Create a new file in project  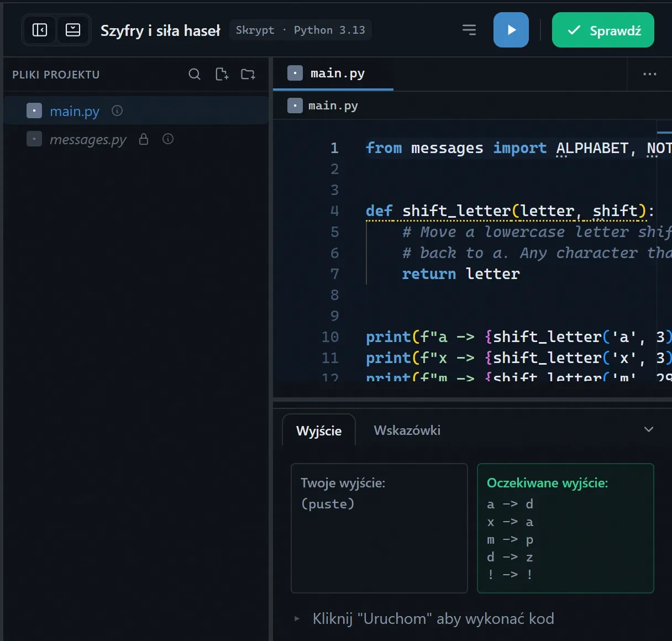pyautogui.click(x=222, y=74)
